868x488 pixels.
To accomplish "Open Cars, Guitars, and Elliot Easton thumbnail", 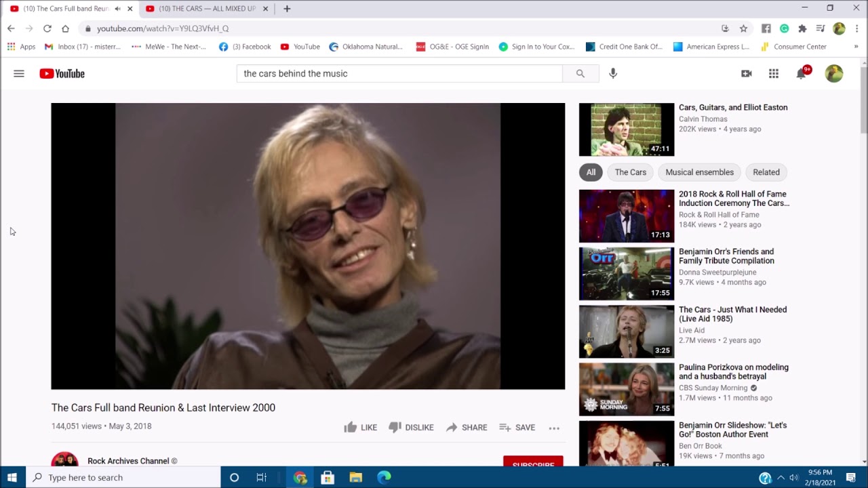I will pos(627,129).
